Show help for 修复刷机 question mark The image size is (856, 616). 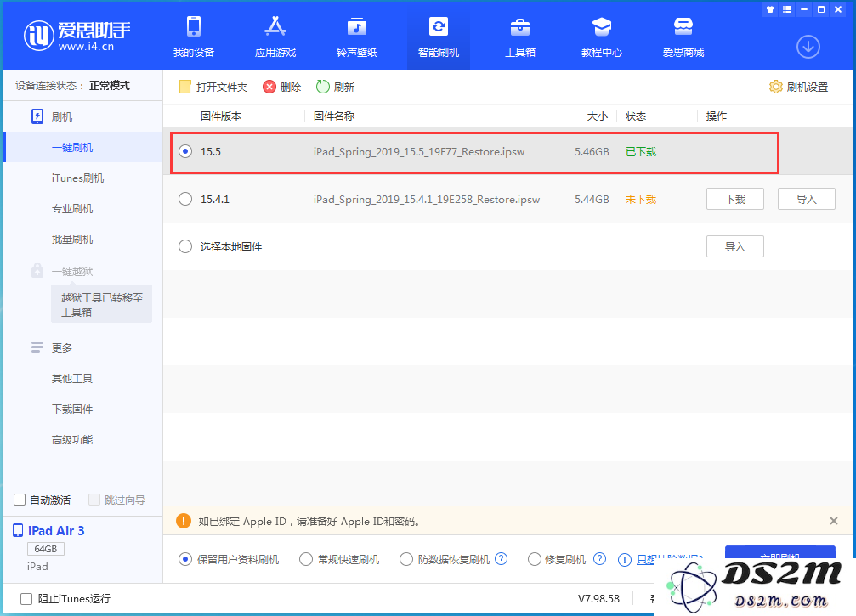click(x=599, y=559)
